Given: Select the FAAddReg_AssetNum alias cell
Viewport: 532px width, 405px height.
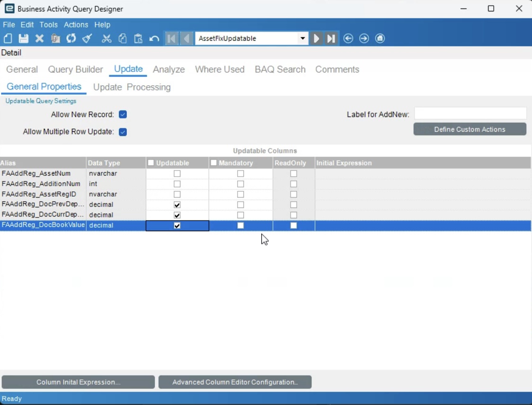Looking at the screenshot, I should (x=43, y=173).
